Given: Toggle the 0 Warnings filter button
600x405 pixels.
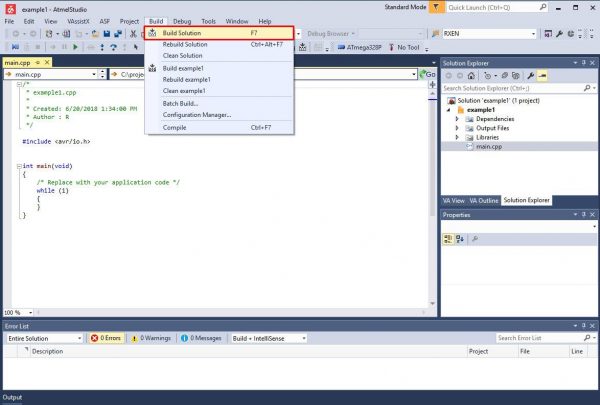Looking at the screenshot, I should [152, 338].
